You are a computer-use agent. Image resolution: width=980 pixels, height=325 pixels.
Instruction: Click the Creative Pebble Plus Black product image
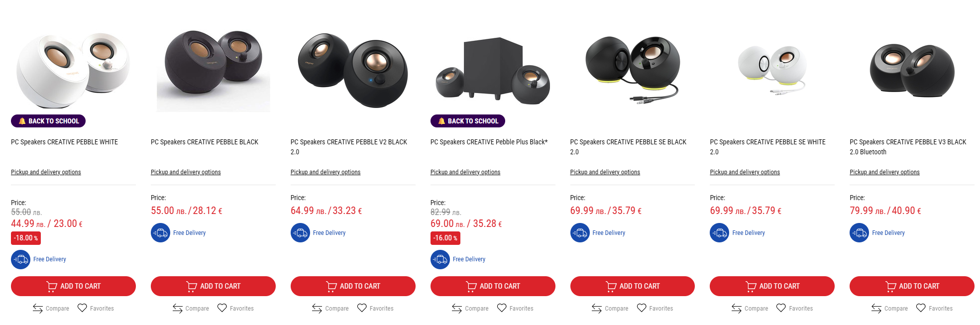coord(493,70)
